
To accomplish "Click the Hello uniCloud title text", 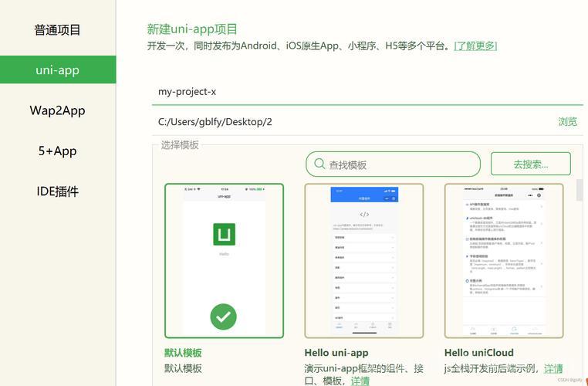I will pyautogui.click(x=479, y=353).
